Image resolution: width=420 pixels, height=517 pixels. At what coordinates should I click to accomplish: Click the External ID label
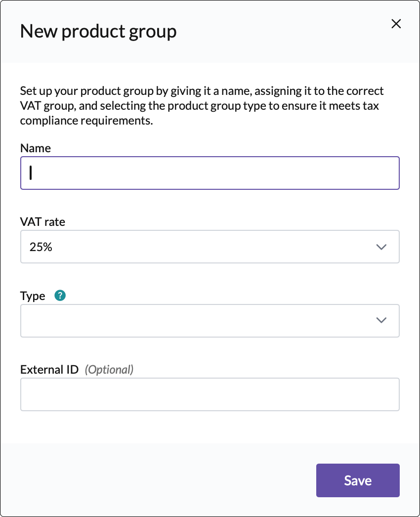pyautogui.click(x=49, y=369)
